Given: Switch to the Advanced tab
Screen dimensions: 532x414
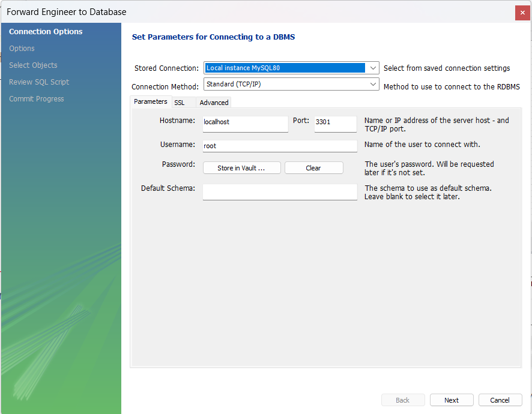Looking at the screenshot, I should point(214,103).
